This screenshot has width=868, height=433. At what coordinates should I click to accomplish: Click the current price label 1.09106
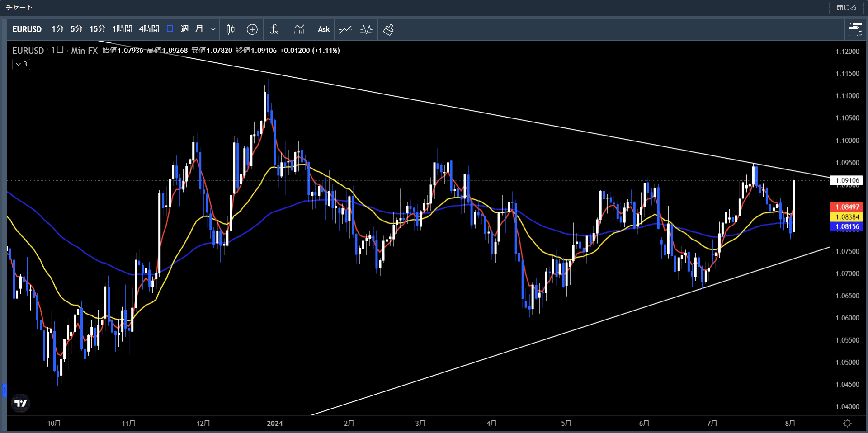point(847,180)
